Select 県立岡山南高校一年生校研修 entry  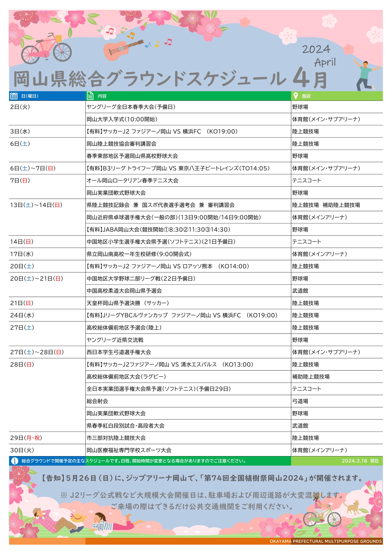coord(139,254)
